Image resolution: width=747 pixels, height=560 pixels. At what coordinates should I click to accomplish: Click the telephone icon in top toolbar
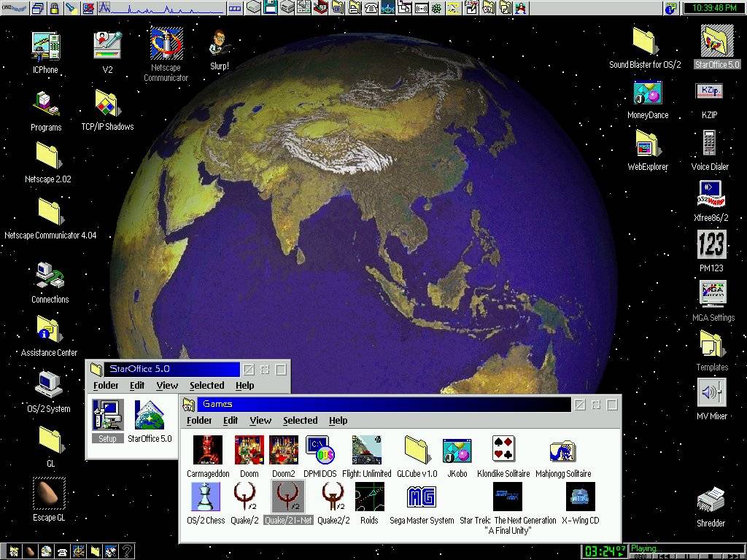(x=371, y=7)
